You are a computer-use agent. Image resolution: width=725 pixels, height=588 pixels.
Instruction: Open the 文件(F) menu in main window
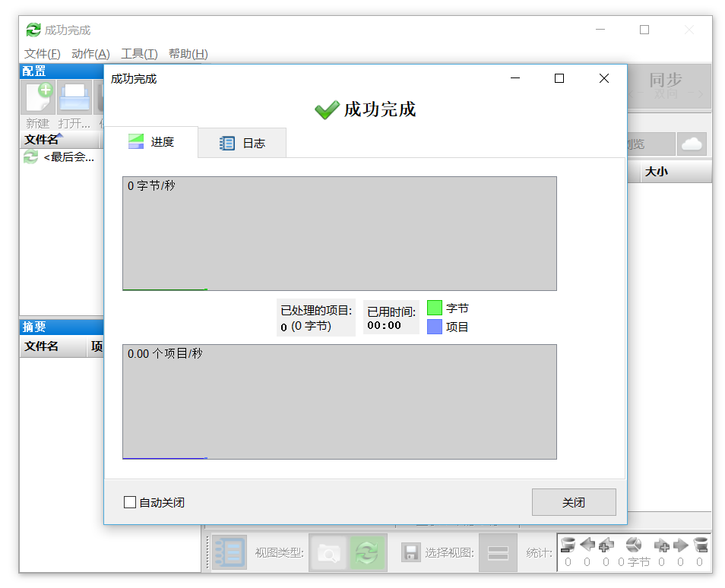pyautogui.click(x=42, y=54)
